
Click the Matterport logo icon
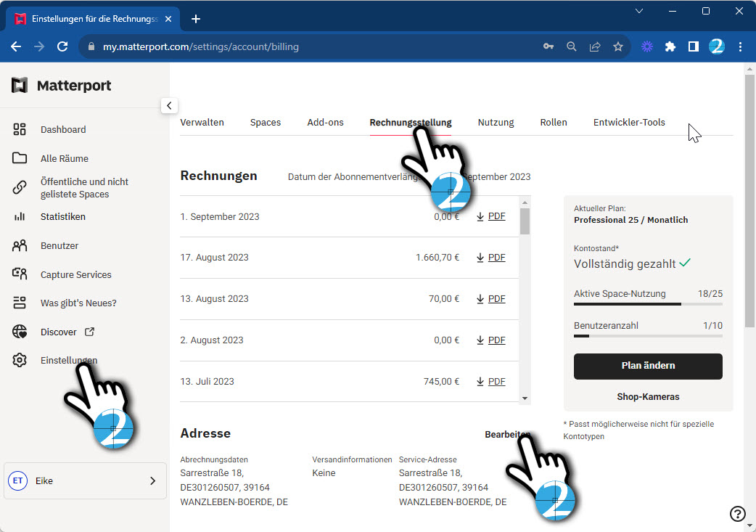click(20, 86)
